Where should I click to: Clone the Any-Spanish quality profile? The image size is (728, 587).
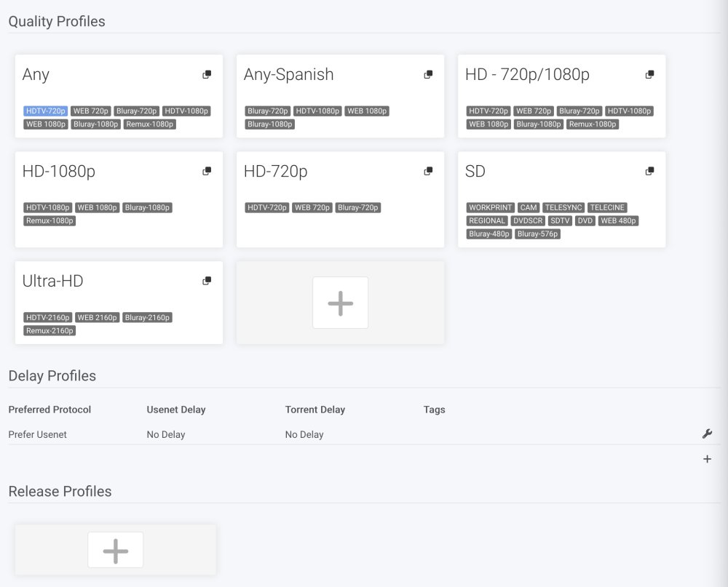click(x=429, y=74)
